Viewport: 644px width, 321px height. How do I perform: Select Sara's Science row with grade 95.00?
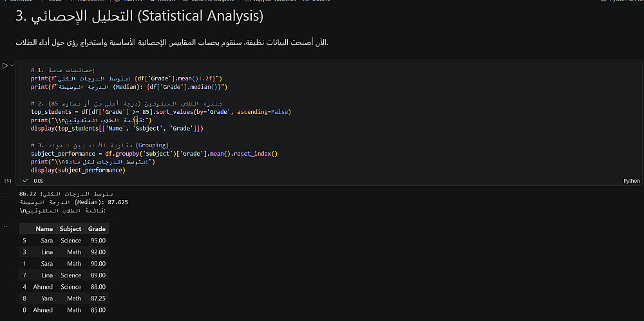pos(63,241)
